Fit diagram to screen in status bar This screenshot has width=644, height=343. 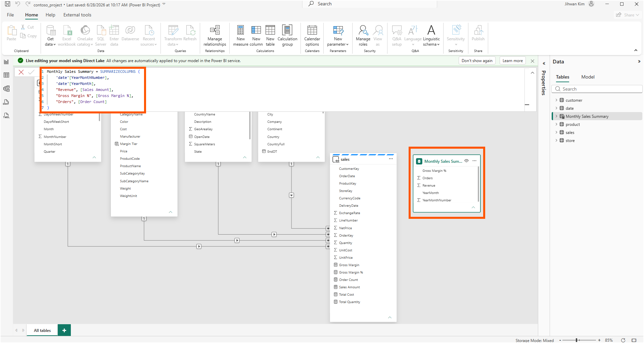pos(634,340)
